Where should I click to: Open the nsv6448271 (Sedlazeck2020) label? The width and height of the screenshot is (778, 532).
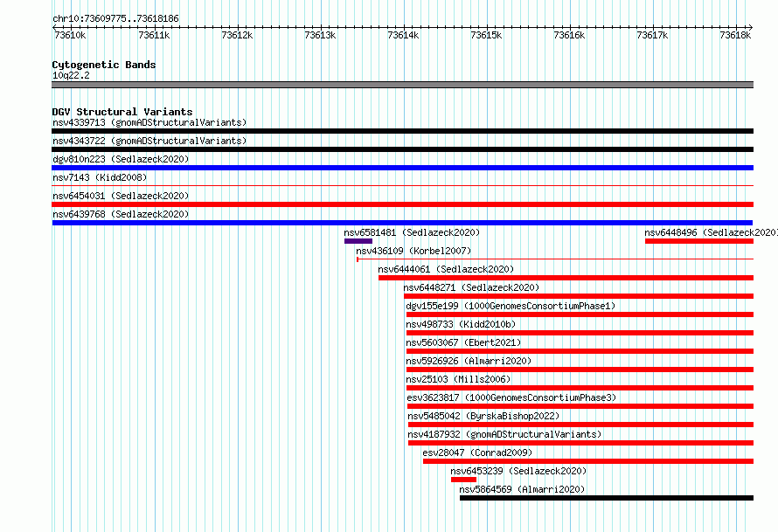point(471,287)
